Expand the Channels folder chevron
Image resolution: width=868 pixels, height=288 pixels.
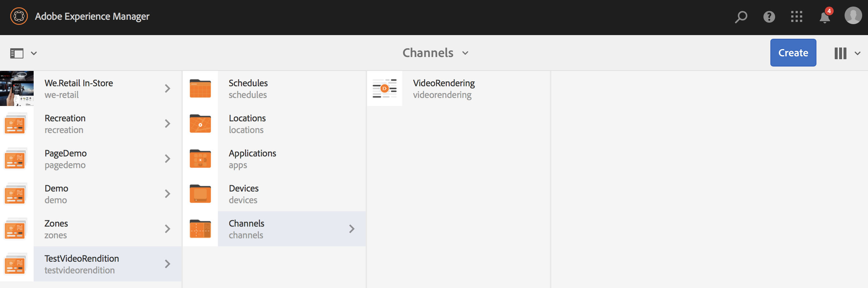[x=352, y=229]
